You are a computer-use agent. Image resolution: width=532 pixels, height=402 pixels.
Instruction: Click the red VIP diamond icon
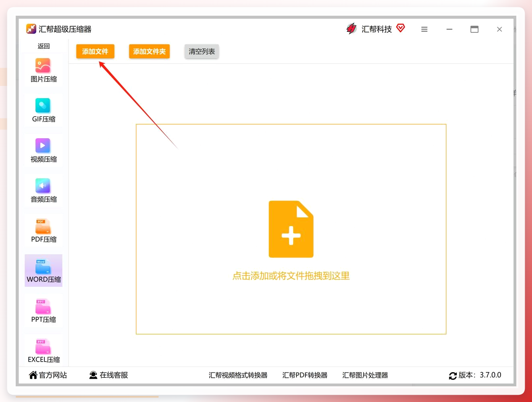tap(401, 28)
